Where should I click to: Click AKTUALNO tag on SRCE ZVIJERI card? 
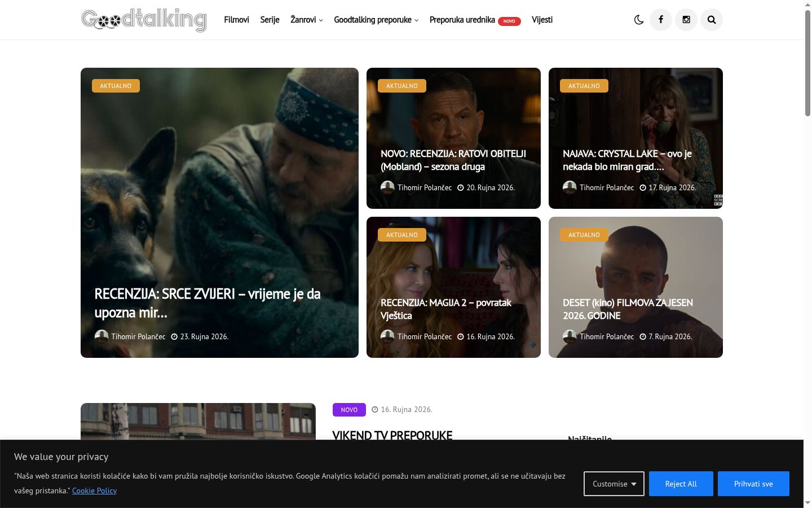pyautogui.click(x=116, y=86)
